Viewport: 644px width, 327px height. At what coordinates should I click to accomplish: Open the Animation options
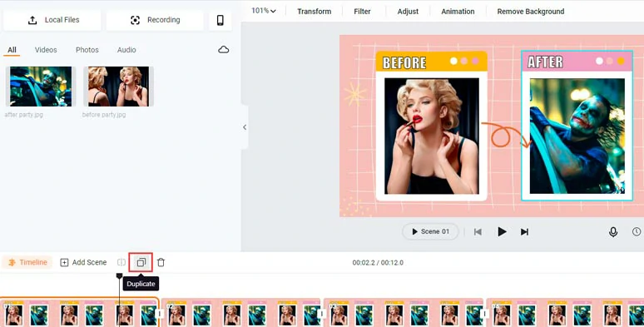[x=458, y=12]
